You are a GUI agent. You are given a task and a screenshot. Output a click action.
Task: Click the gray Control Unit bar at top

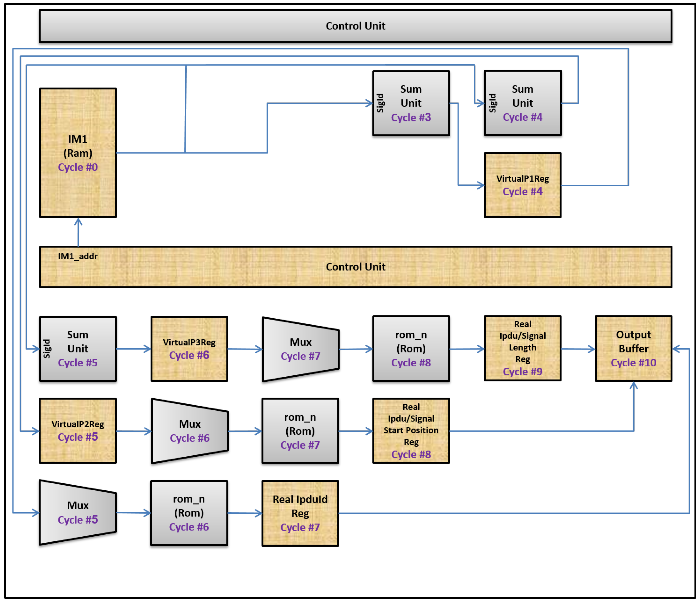(x=355, y=26)
